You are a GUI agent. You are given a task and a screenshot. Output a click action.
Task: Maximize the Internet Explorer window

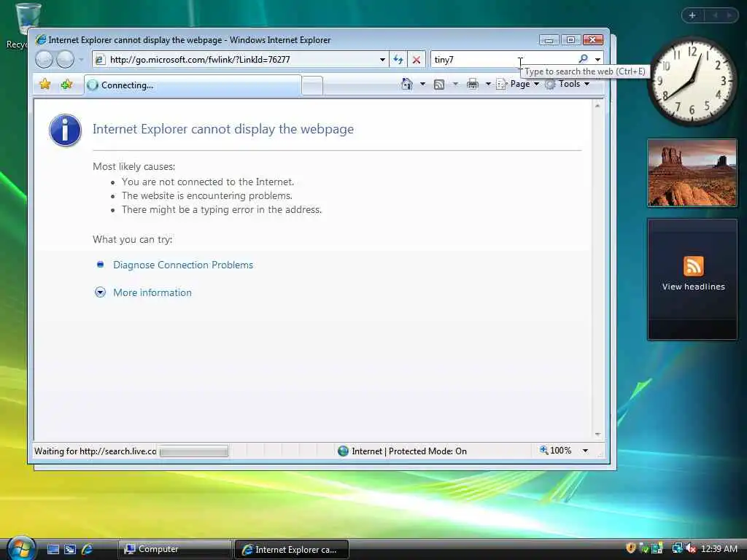click(x=570, y=40)
